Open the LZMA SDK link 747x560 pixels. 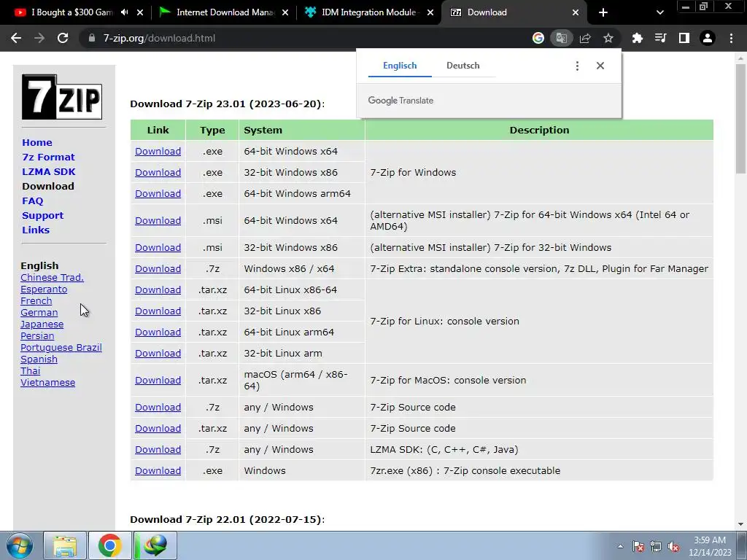tap(49, 171)
